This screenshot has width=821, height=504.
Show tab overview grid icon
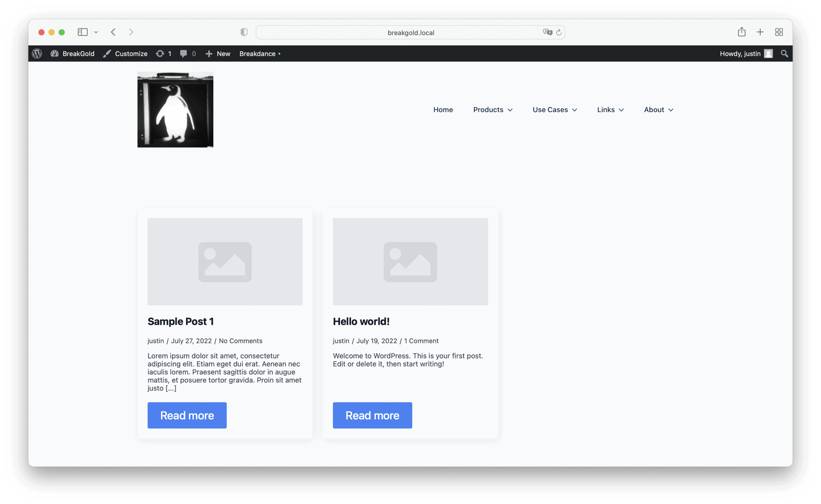[x=779, y=32]
